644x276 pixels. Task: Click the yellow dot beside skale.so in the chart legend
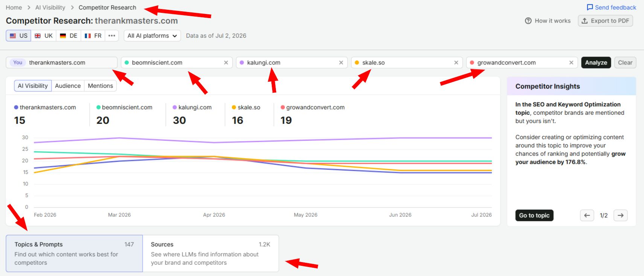pyautogui.click(x=234, y=107)
